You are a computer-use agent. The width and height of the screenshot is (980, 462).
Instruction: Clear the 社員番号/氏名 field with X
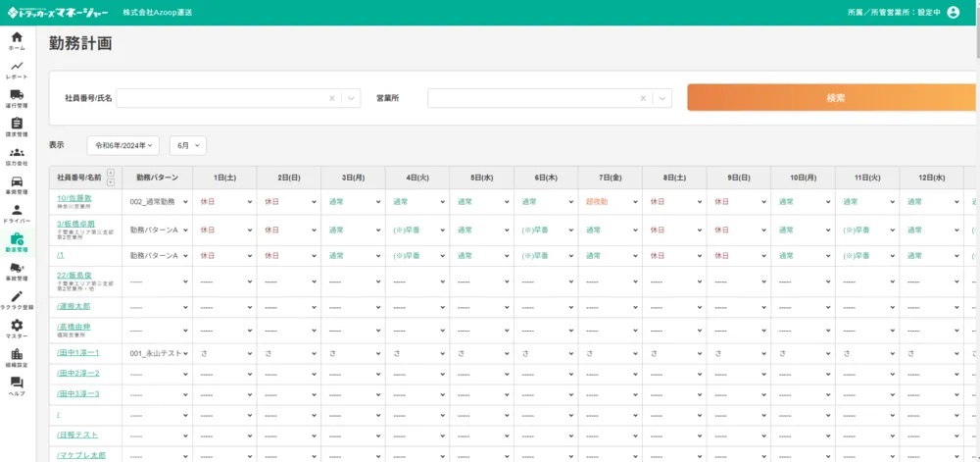point(332,98)
